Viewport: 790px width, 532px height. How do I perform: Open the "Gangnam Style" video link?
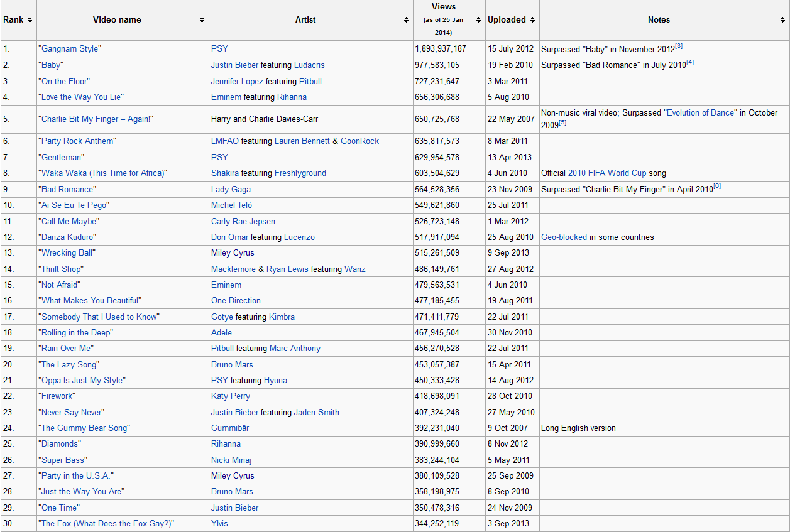coord(70,49)
